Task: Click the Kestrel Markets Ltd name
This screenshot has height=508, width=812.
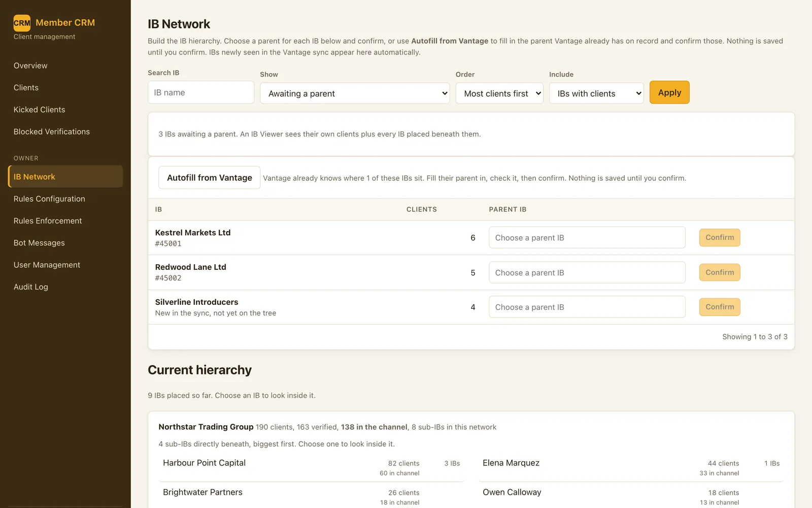Action: 193,233
